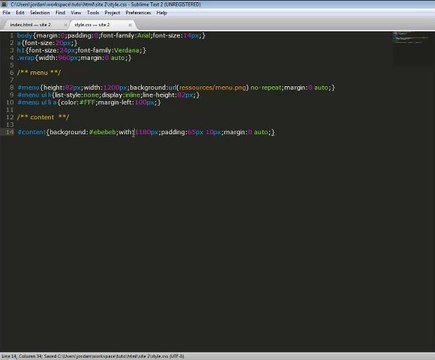The image size is (435, 360).
Task: Open the Help menu
Action: (162, 13)
